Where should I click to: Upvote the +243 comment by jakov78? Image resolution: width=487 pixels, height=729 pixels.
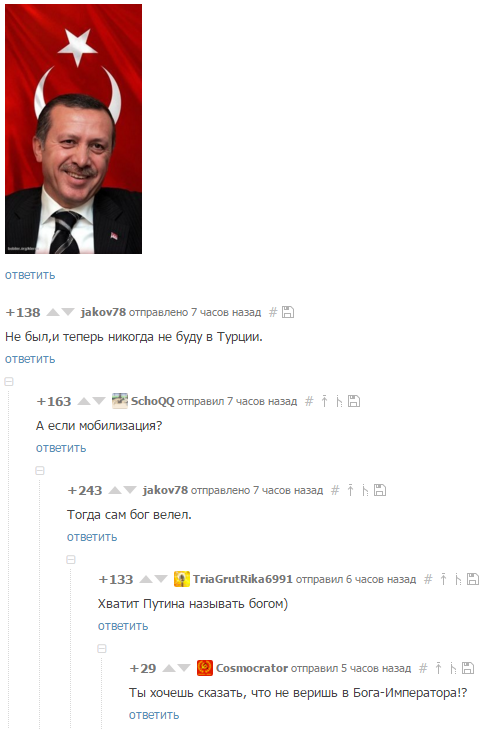coord(115,490)
